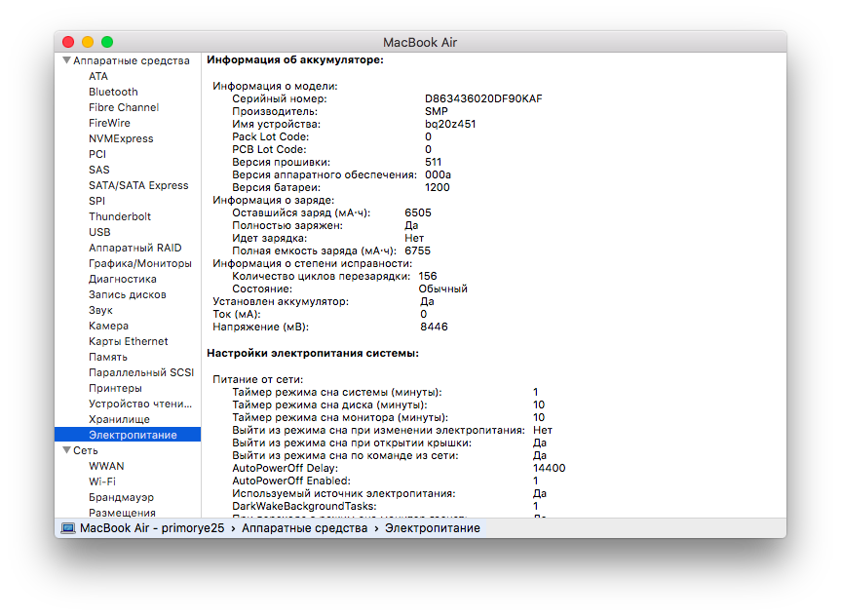Select the highlighted Электропитание item
This screenshot has width=841, height=616.
tap(133, 435)
